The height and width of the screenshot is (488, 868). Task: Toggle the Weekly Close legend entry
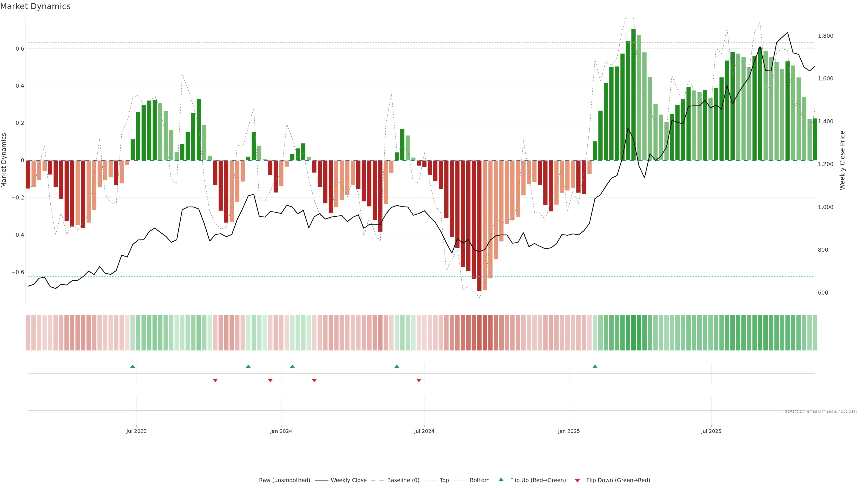(348, 480)
